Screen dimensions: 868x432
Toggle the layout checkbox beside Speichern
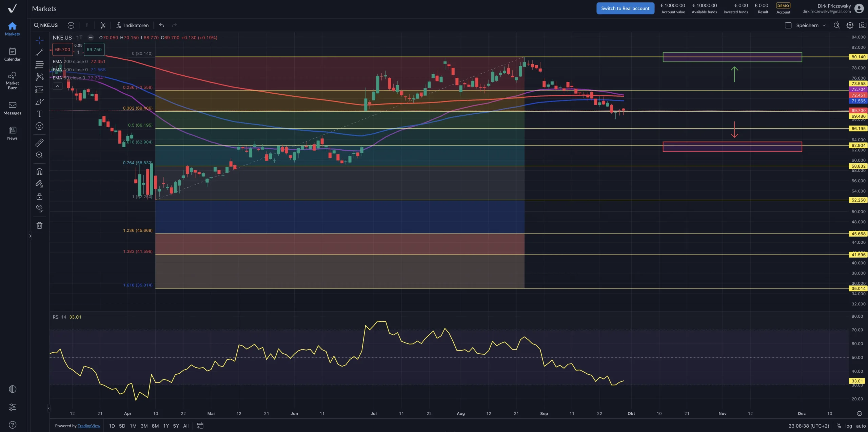click(x=788, y=25)
